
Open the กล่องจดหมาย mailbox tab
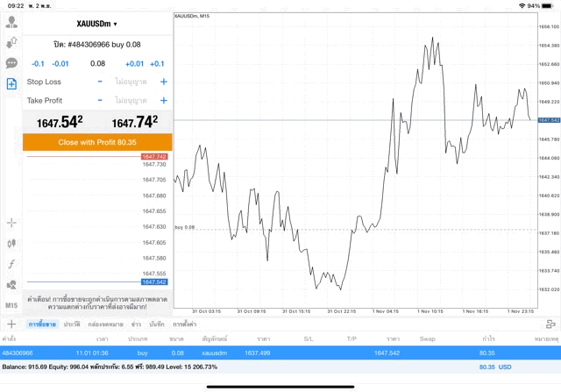tap(105, 324)
